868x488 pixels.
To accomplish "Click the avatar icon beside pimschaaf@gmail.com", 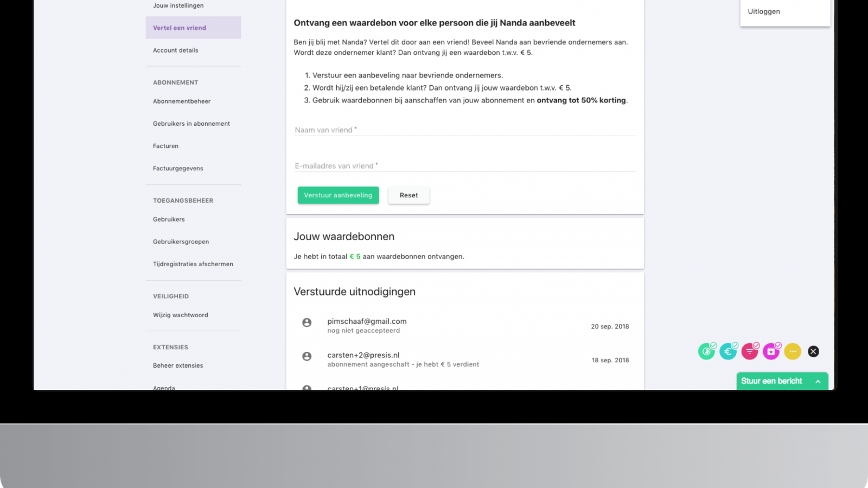I will [307, 323].
